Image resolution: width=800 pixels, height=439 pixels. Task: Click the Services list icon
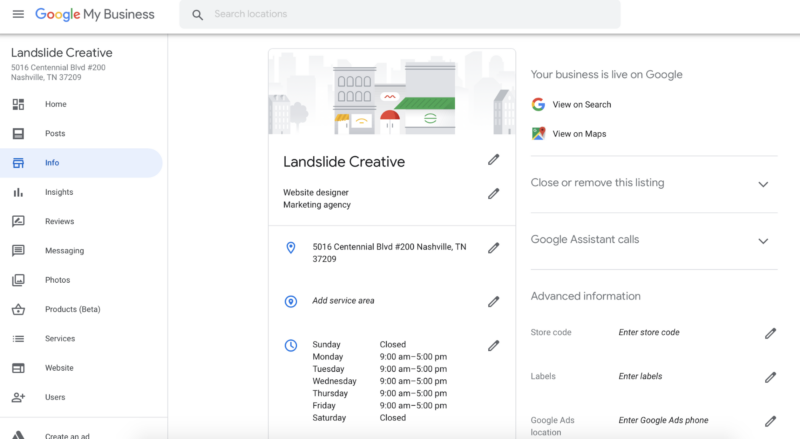point(18,339)
